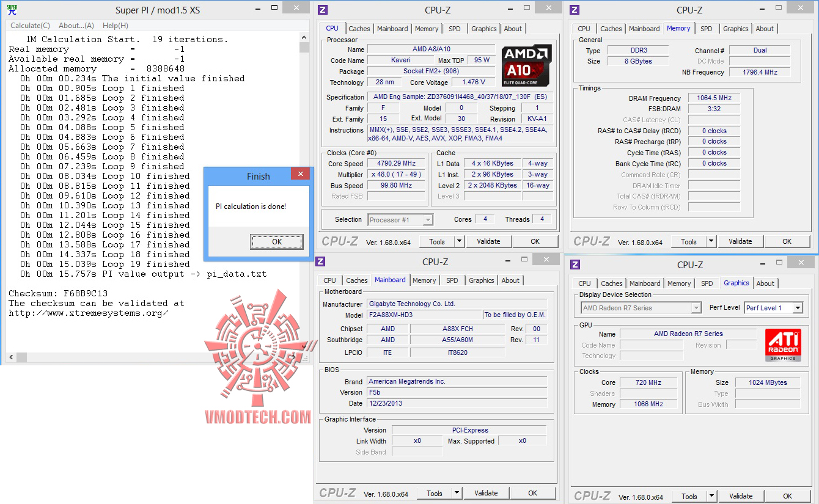The width and height of the screenshot is (819, 504).
Task: Click Validate in Mainboard window
Action: (486, 493)
